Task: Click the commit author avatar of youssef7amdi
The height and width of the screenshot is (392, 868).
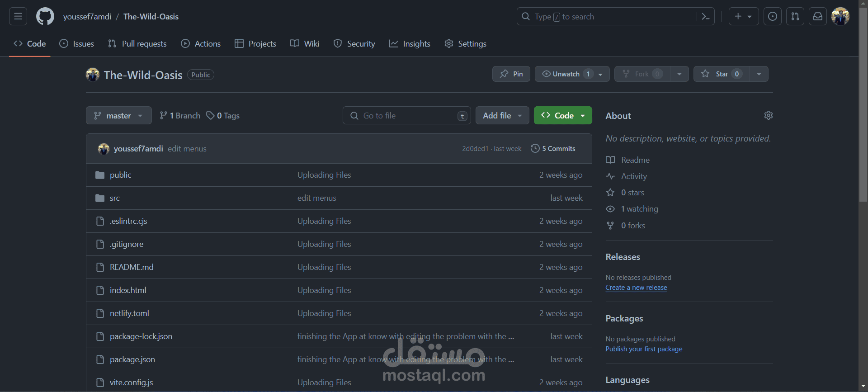Action: pyautogui.click(x=104, y=149)
